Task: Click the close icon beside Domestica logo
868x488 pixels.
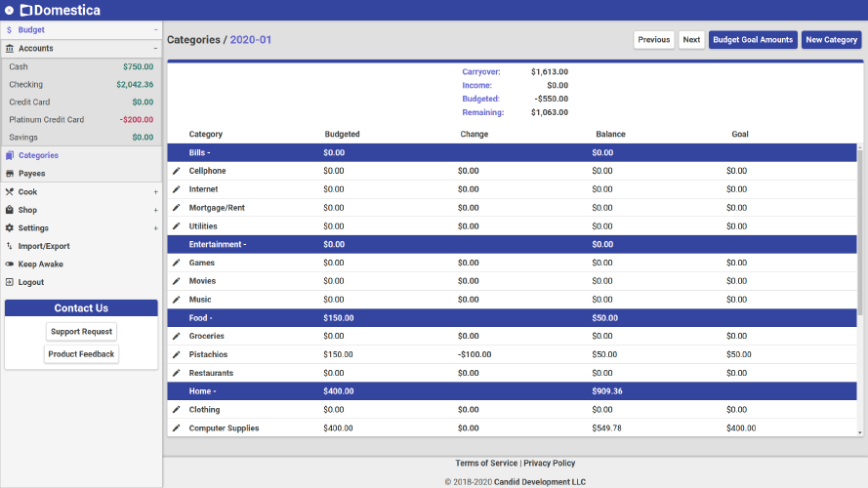Action: click(9, 10)
